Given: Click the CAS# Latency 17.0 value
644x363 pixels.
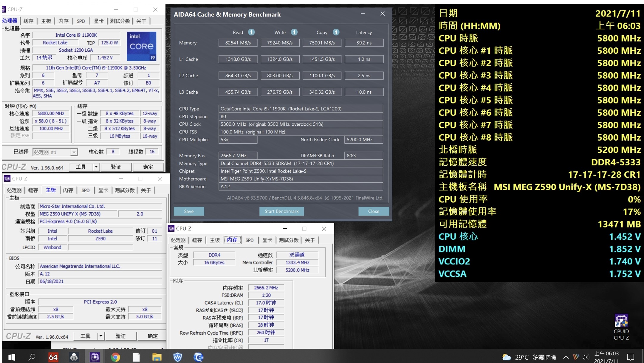Looking at the screenshot, I should (x=266, y=303).
